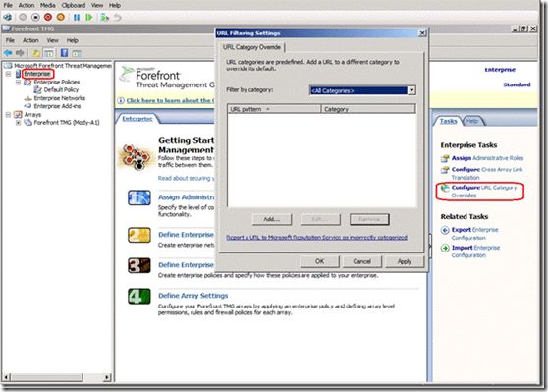The height and width of the screenshot is (392, 548).
Task: Click the Revert undo-arrow icon in VM toolbar
Action: click(x=117, y=17)
